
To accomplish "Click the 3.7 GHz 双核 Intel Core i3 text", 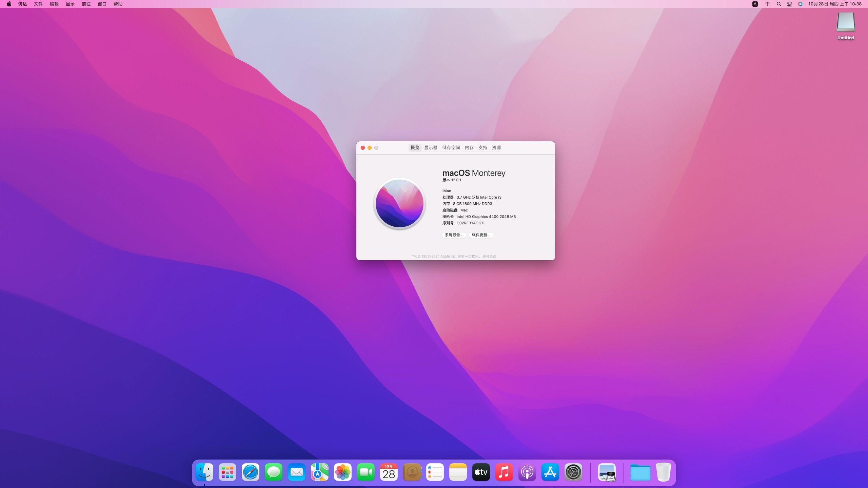I will coord(479,197).
